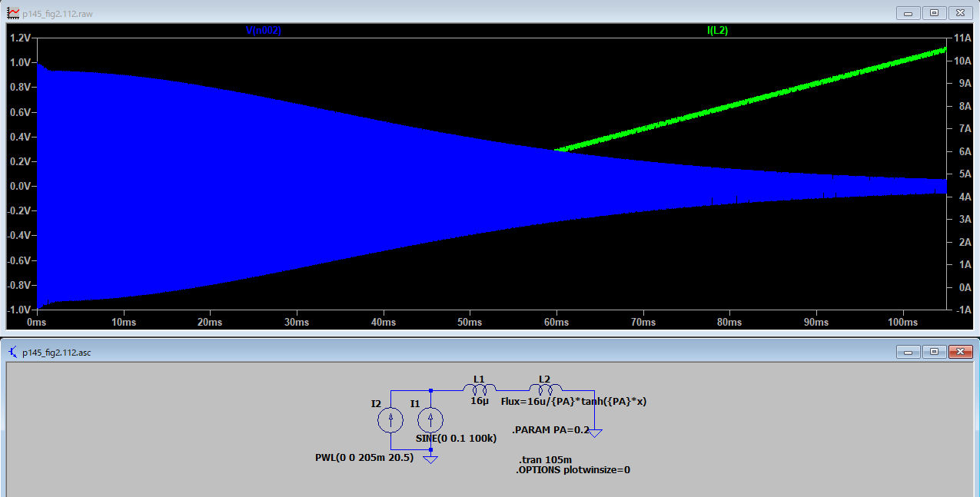The height and width of the screenshot is (497, 980).
Task: Click the ground symbol below I1
Action: (430, 459)
